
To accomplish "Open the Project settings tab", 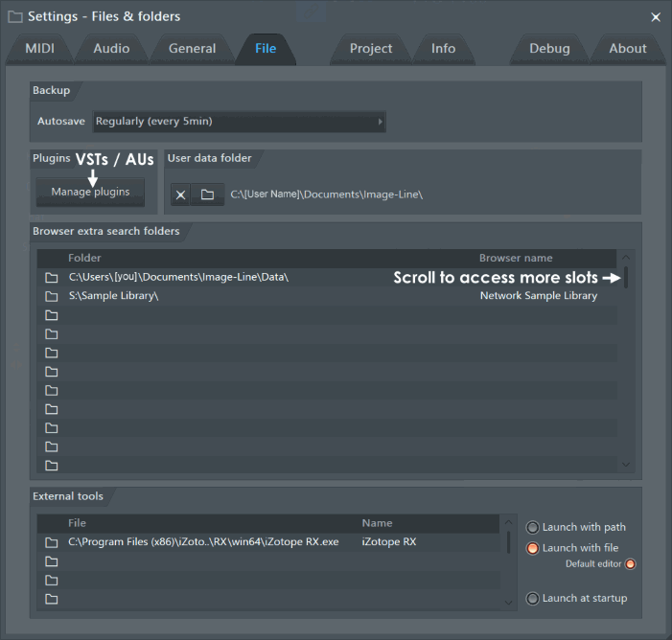I will pos(370,49).
